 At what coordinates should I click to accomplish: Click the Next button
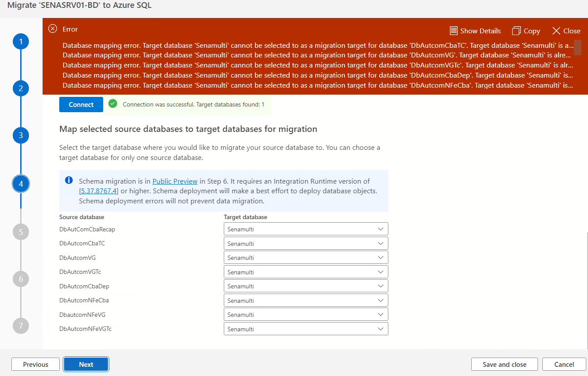point(86,364)
